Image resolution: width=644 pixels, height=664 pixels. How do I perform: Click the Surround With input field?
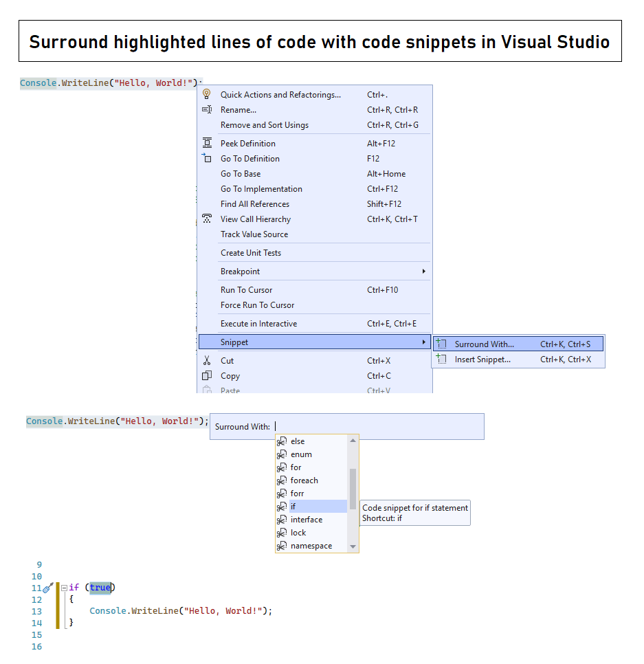378,426
